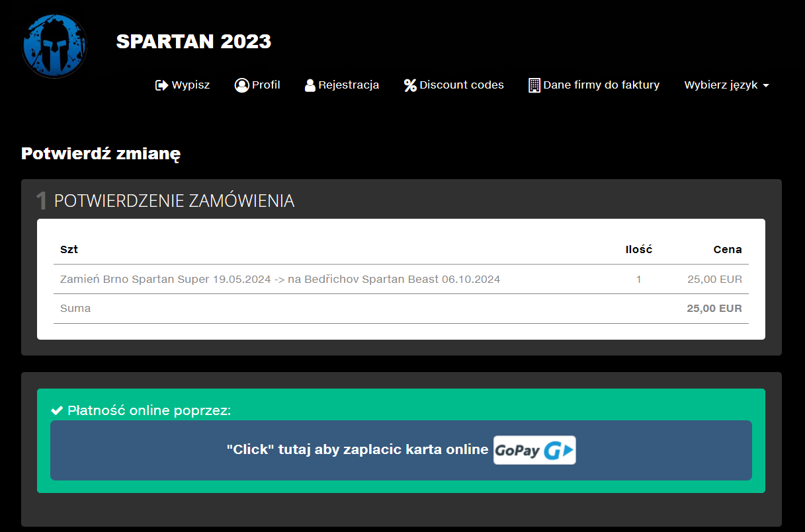
Task: Select the Zamień Brno Spartan Super row text
Action: (280, 279)
